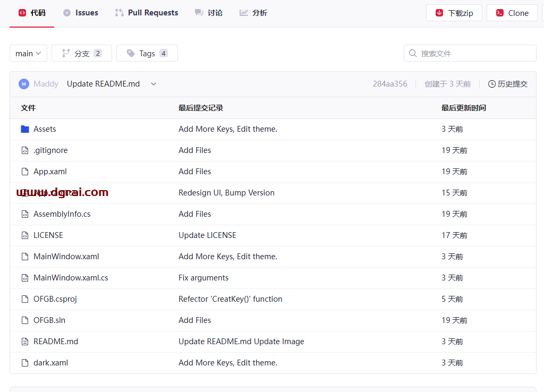Click the .gitignore file icon
The width and height of the screenshot is (544, 392).
click(x=25, y=150)
